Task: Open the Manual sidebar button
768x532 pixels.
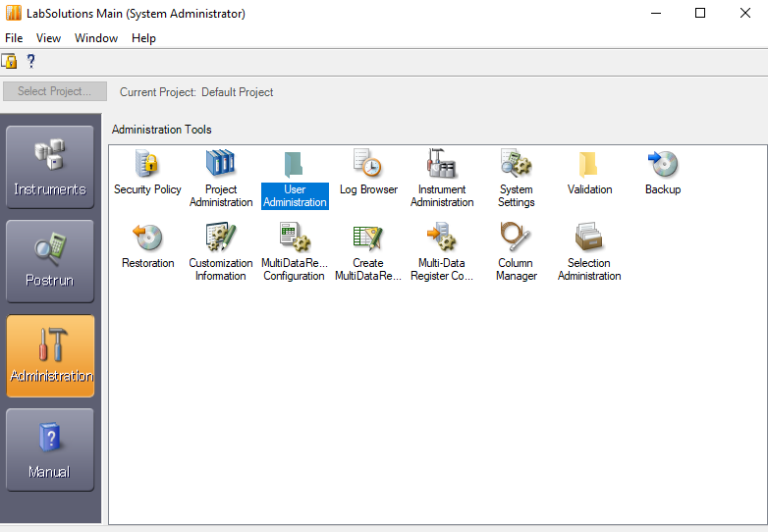Action: pyautogui.click(x=50, y=450)
